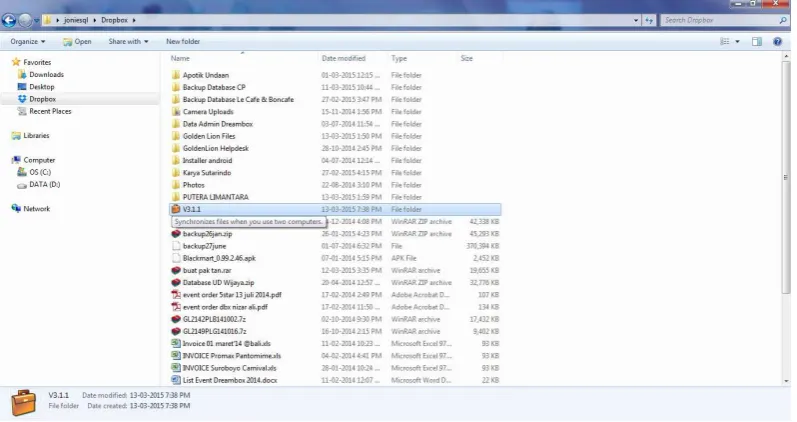Select Golden Lion Files folder

point(209,136)
